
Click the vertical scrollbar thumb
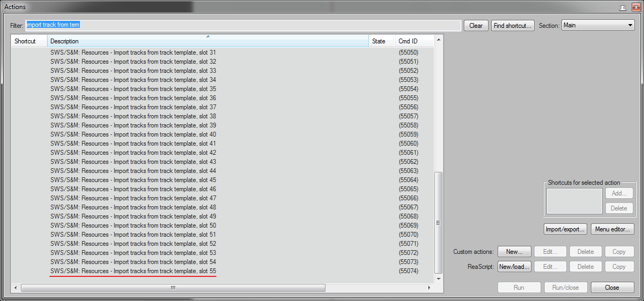pos(439,222)
